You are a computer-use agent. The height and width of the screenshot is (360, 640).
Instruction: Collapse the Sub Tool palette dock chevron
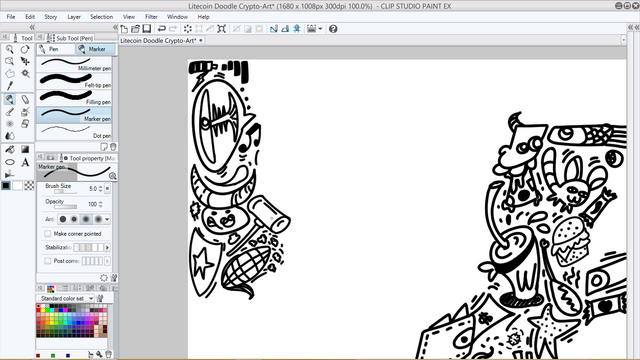click(x=115, y=27)
